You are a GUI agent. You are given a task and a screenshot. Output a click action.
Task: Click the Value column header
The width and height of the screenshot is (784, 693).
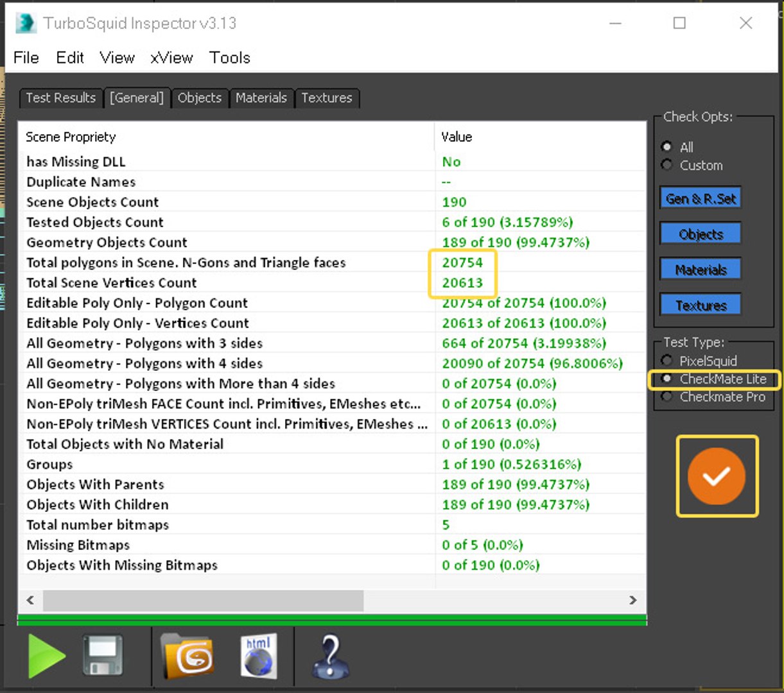click(540, 137)
